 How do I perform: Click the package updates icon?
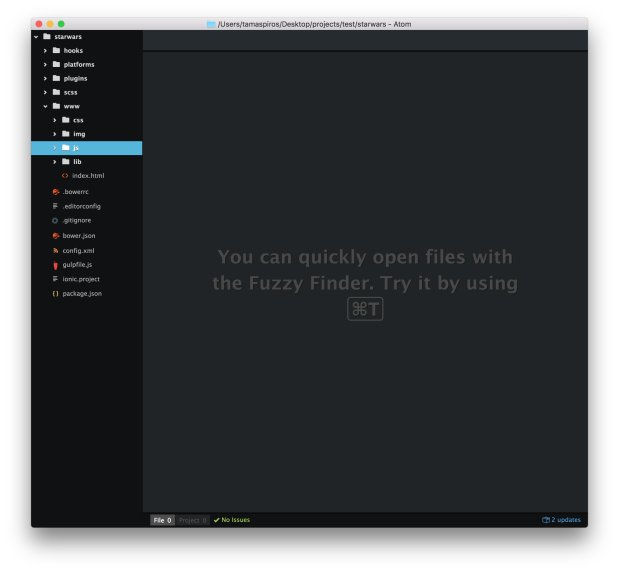click(x=546, y=520)
